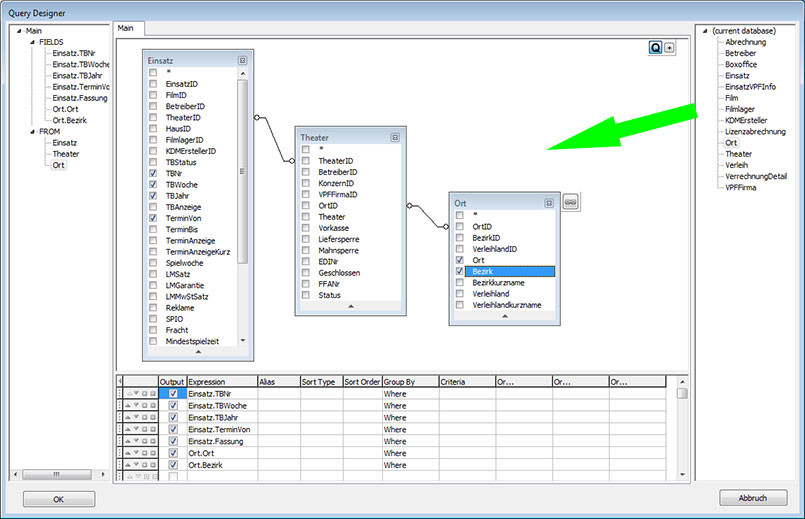The height and width of the screenshot is (519, 805).
Task: Click the plus icon beside the Q icon
Action: coord(670,47)
